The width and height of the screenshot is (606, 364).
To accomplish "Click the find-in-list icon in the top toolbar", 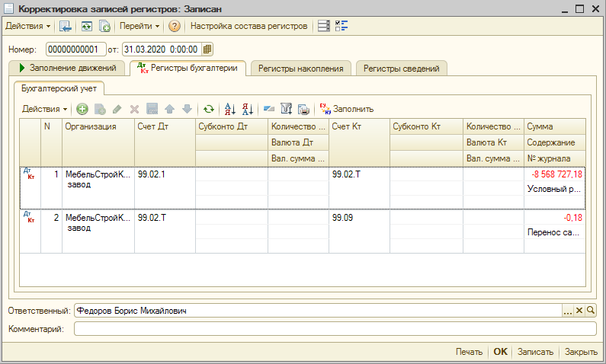I will click(66, 26).
